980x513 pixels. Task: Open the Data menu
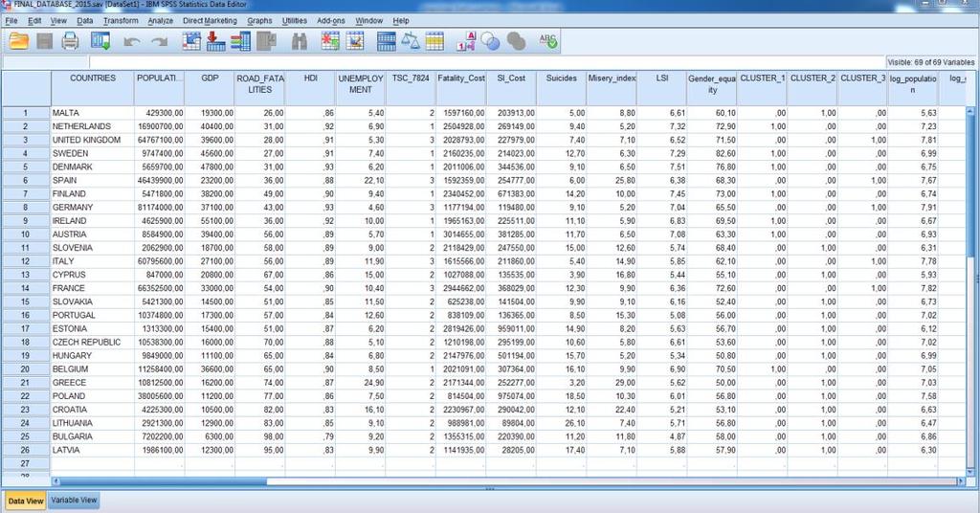pyautogui.click(x=85, y=21)
